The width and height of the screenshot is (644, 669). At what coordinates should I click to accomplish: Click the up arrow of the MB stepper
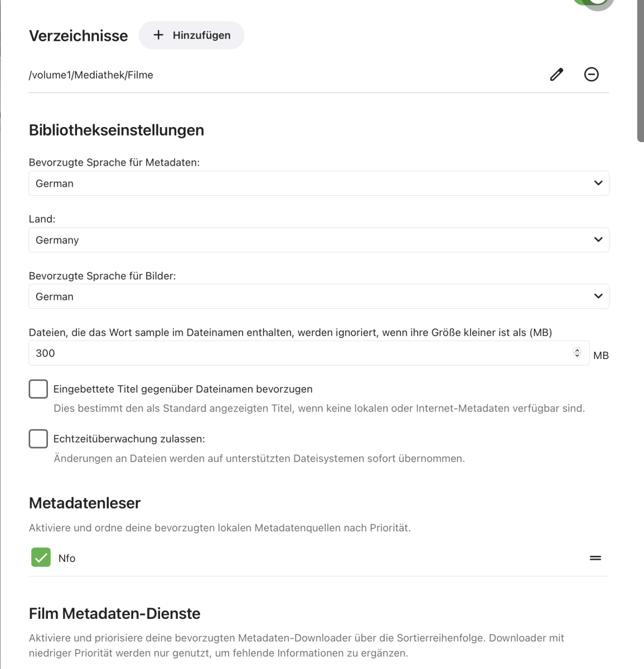(x=577, y=350)
